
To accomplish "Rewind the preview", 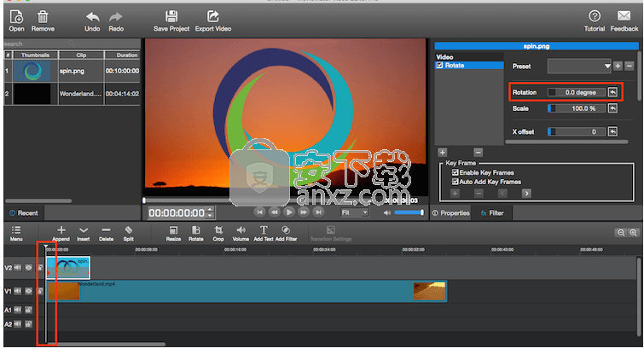I will coord(274,212).
